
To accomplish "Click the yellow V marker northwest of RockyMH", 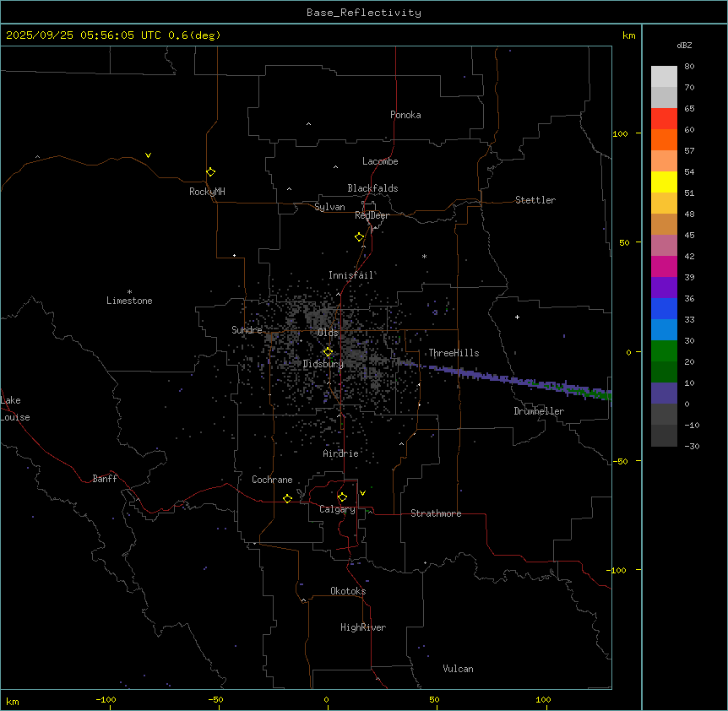I will tap(149, 155).
